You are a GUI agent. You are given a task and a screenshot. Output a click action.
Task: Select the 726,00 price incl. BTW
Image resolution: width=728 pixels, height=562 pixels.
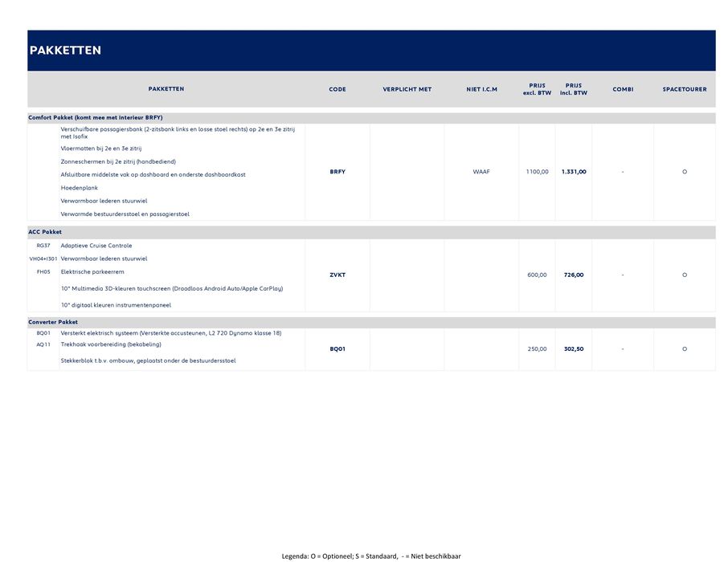tap(574, 275)
